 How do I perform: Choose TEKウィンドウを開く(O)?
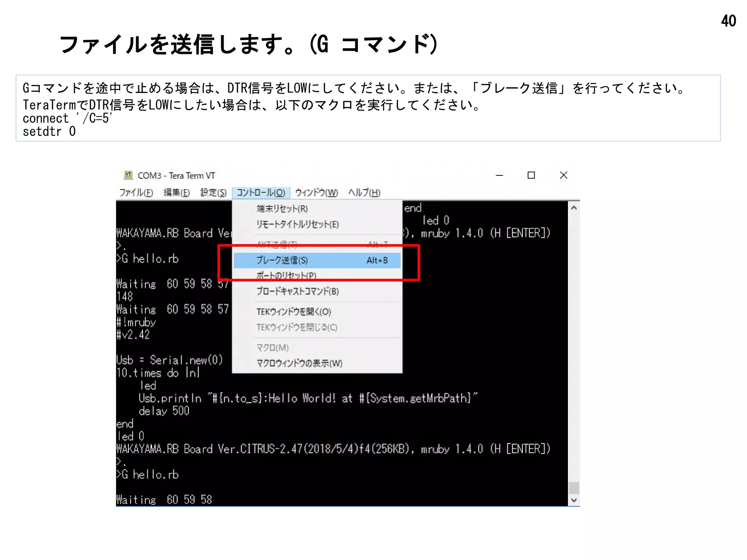(317, 312)
